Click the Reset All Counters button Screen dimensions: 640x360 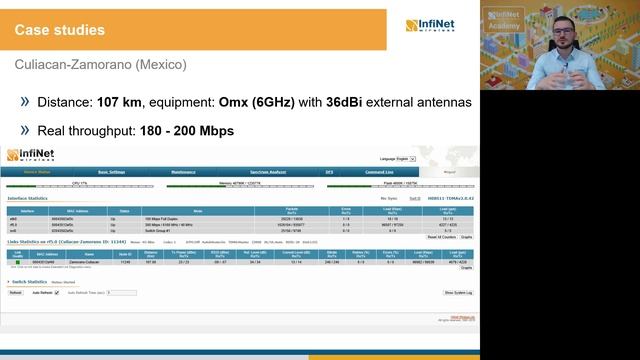pyautogui.click(x=441, y=237)
